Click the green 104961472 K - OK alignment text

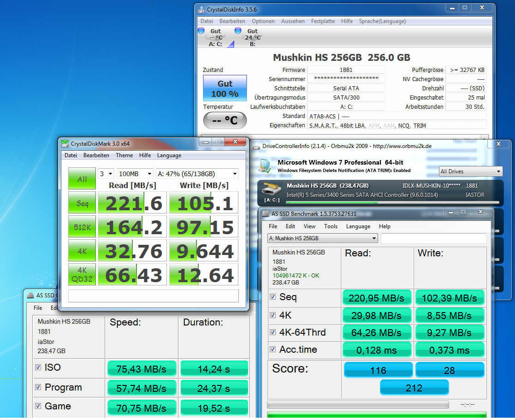click(x=296, y=276)
